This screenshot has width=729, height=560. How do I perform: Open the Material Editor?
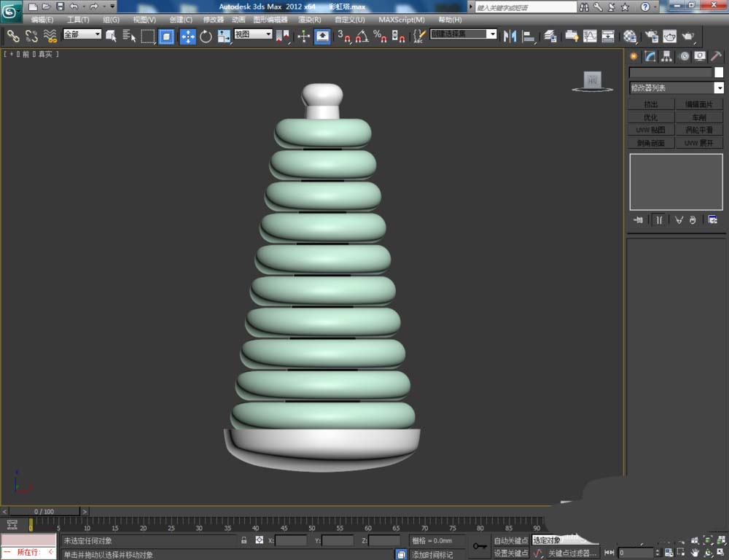coord(631,36)
